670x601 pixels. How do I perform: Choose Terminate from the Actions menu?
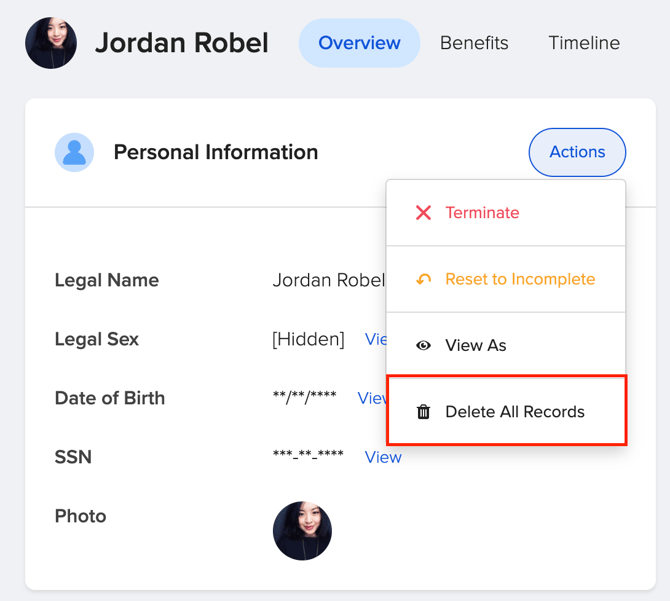point(482,213)
